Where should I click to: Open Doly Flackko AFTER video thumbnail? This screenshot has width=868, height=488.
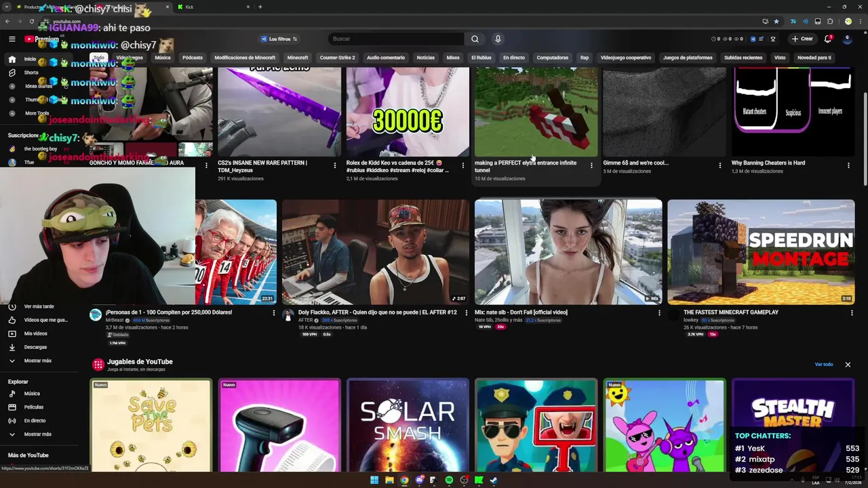375,252
